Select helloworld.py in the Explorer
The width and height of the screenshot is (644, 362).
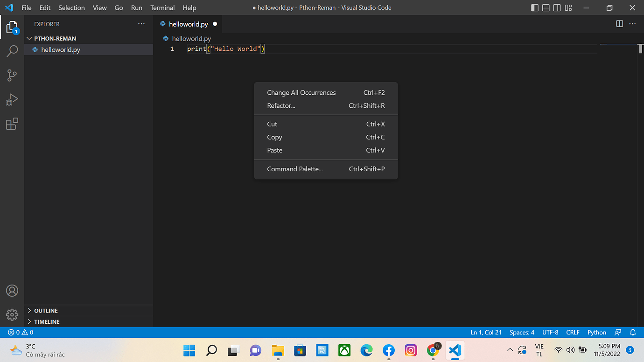point(60,49)
